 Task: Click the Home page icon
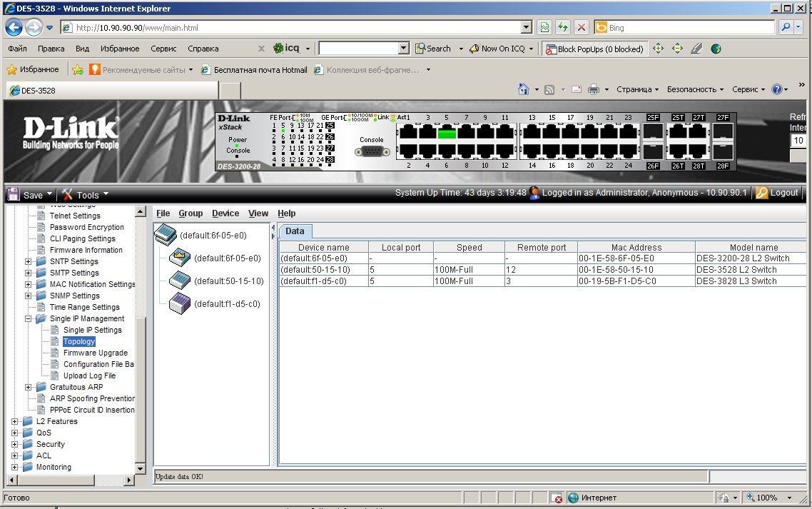point(524,89)
